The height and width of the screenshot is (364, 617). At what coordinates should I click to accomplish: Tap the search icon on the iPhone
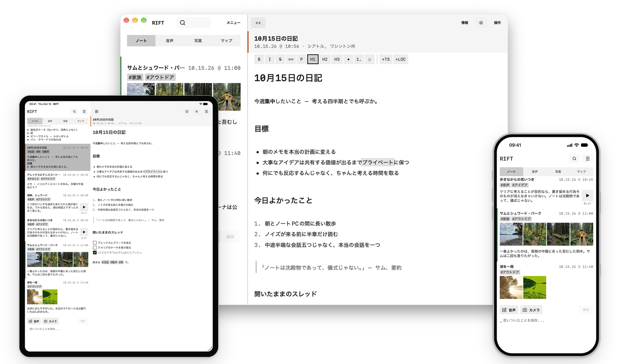(x=574, y=159)
